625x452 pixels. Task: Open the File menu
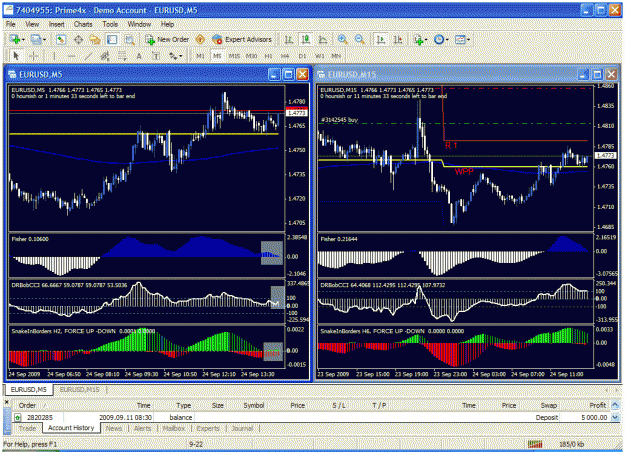tap(10, 24)
